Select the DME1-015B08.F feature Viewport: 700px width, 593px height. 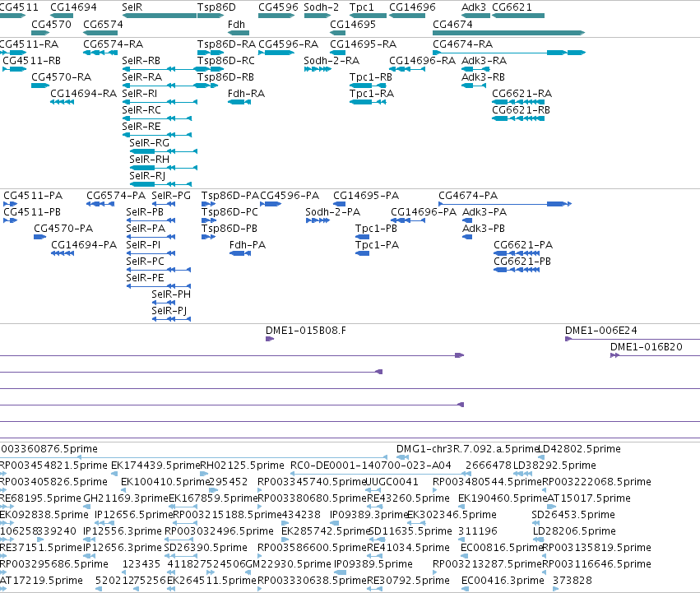coord(270,339)
